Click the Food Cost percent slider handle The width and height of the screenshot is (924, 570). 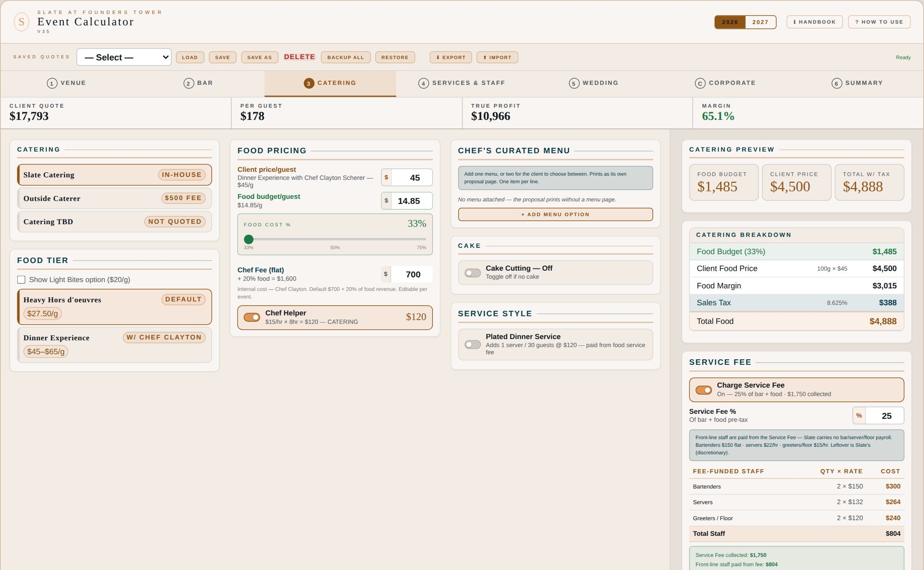click(249, 239)
